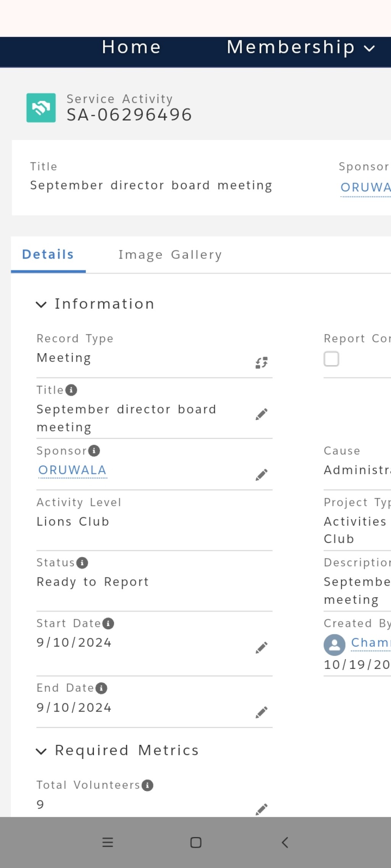Go to the Home navigation item
The image size is (391, 868).
click(131, 47)
